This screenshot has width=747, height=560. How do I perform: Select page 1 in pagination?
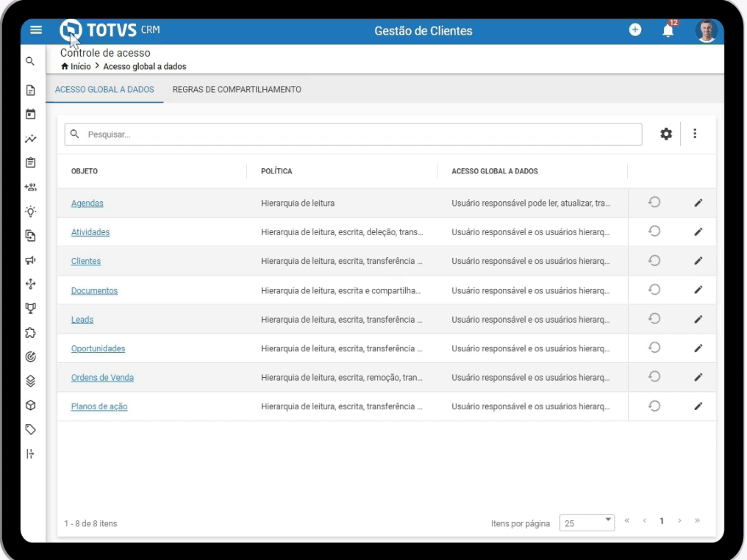pyautogui.click(x=662, y=521)
